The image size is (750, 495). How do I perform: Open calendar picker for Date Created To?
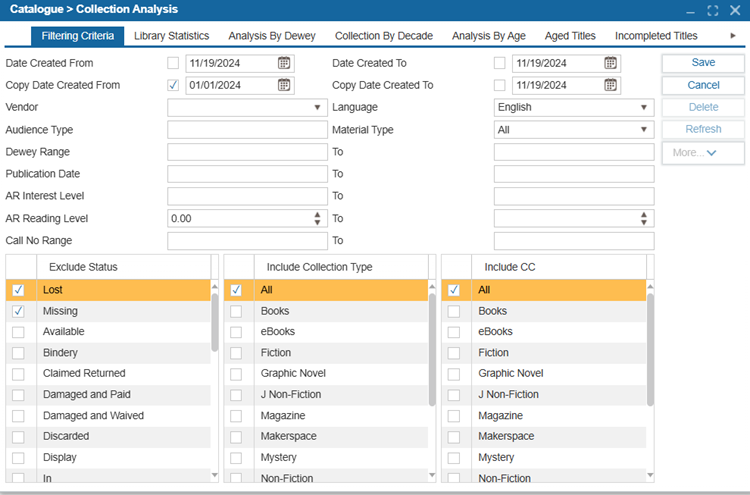(610, 63)
